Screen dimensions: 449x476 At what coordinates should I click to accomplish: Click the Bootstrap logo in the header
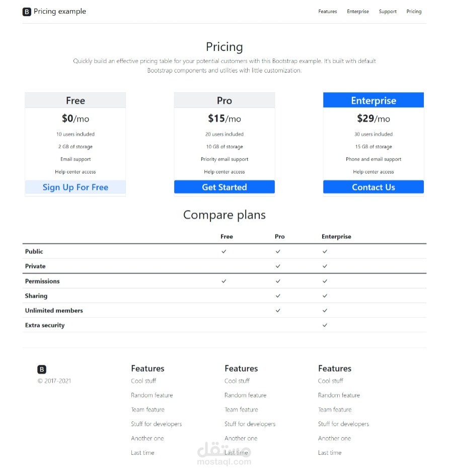pos(27,11)
